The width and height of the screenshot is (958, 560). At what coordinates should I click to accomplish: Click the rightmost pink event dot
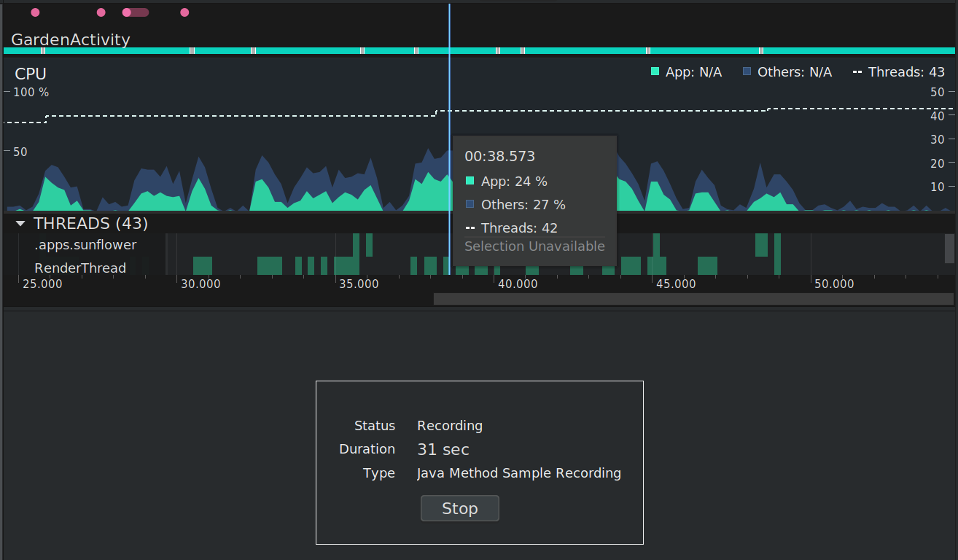click(x=184, y=12)
